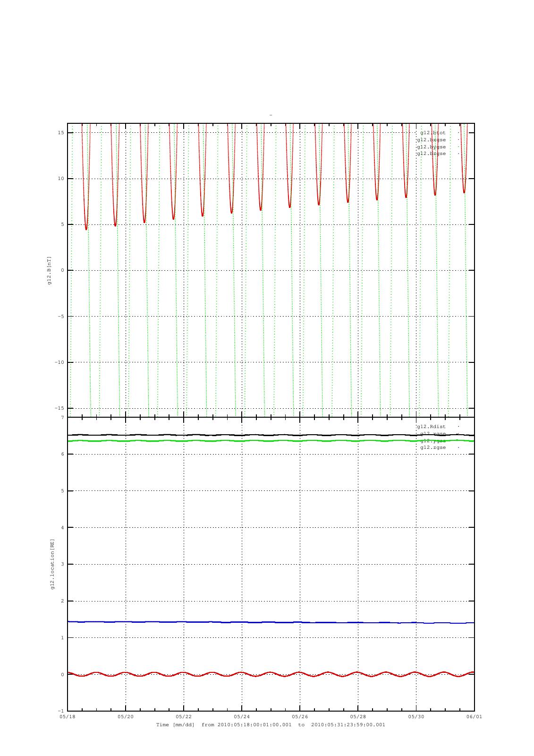Click the 2 tick on the location axis
534x756 pixels.
coord(62,601)
